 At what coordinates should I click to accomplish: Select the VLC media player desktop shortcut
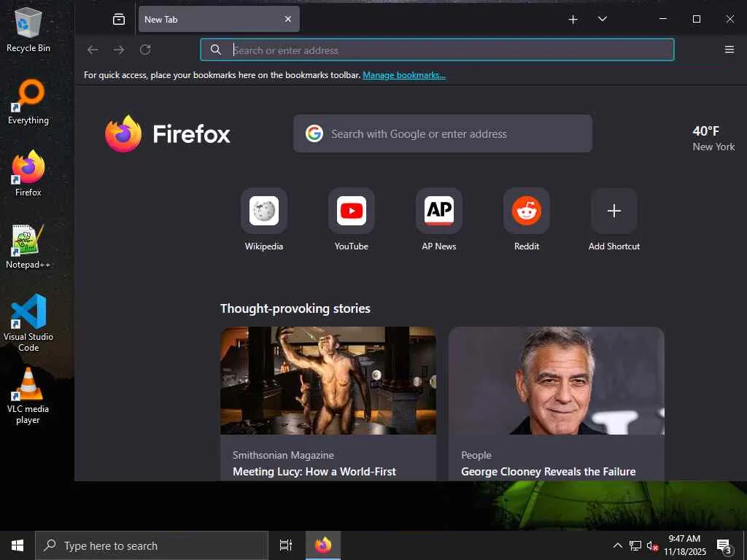point(28,396)
